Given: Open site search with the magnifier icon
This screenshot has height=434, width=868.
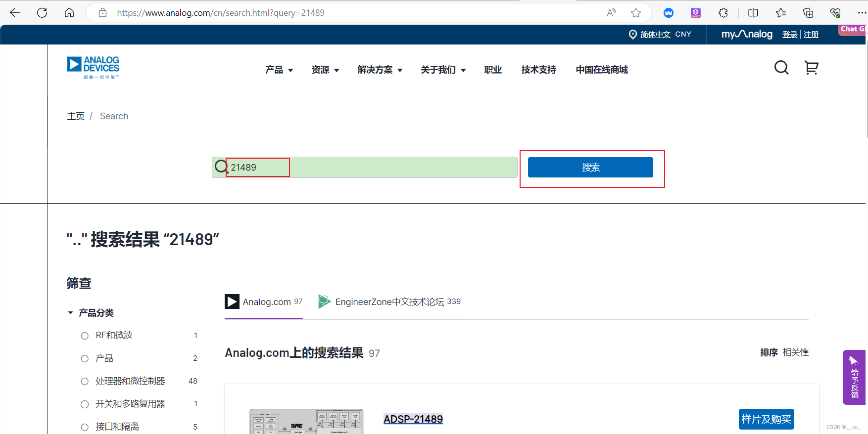Looking at the screenshot, I should pyautogui.click(x=781, y=68).
